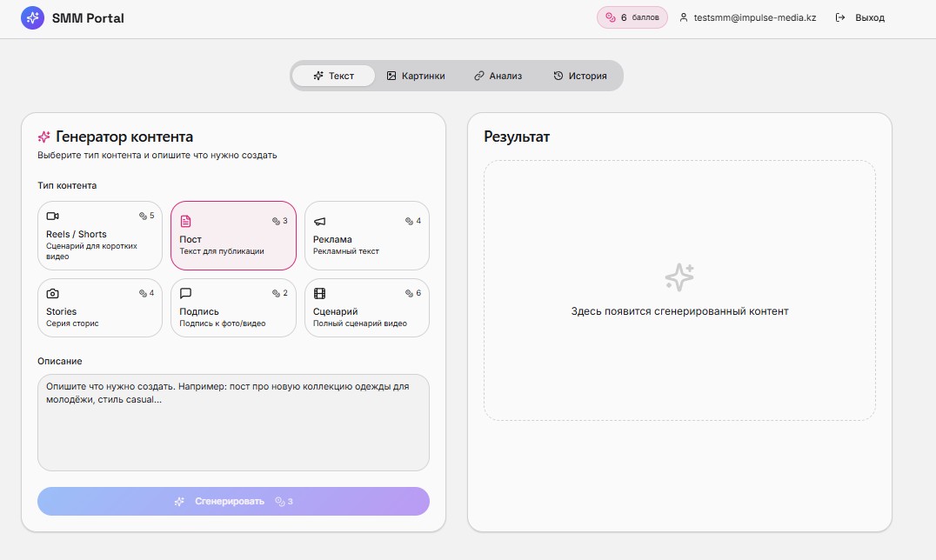Select the Сценарий content type
The height and width of the screenshot is (560, 936).
[366, 308]
